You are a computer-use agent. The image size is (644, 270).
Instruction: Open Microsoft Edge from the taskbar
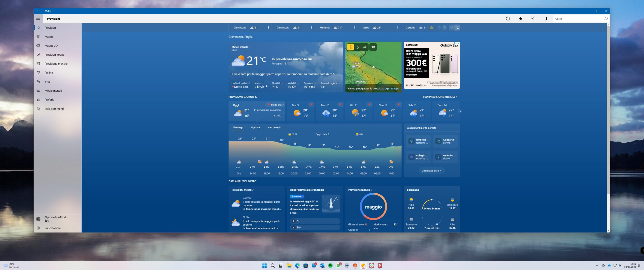click(297, 265)
